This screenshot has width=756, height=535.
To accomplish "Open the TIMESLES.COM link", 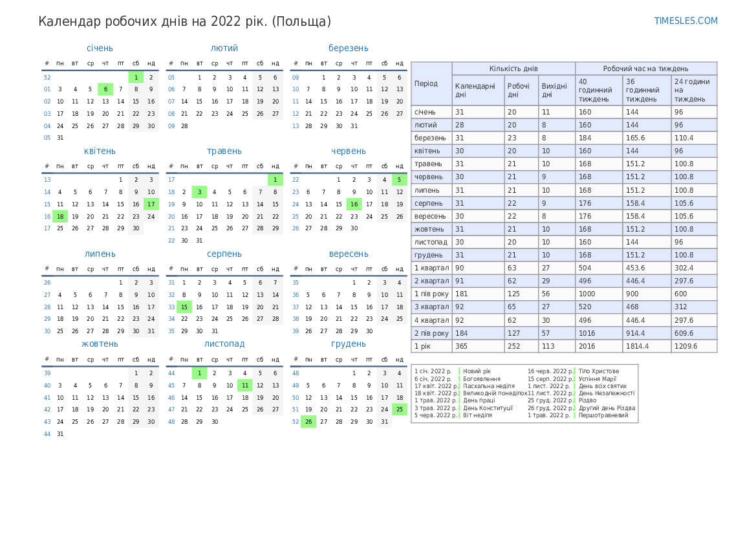I will click(x=686, y=21).
